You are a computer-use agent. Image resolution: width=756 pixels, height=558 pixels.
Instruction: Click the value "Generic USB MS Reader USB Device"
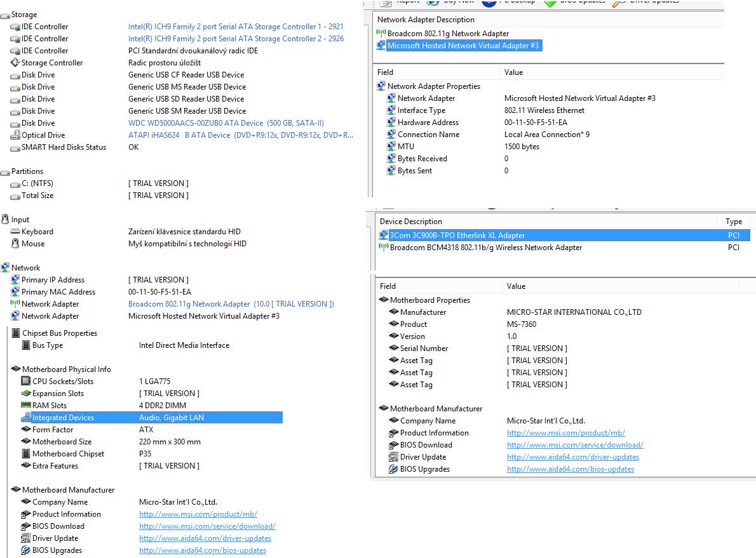click(187, 87)
